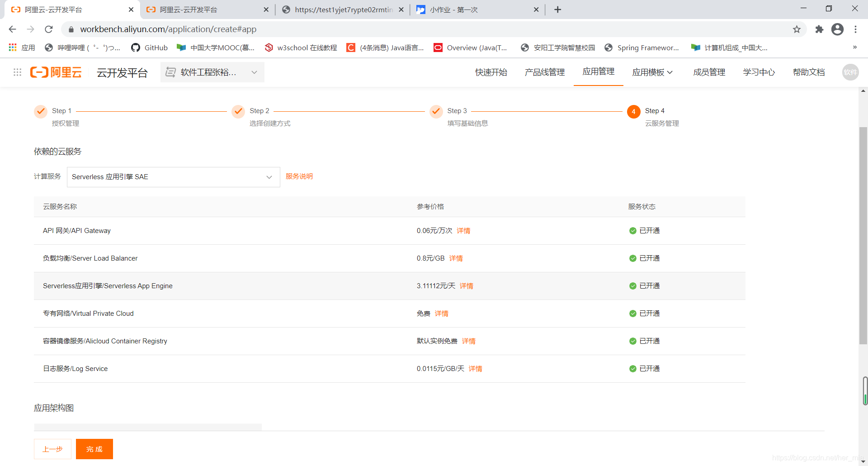
Task: Open Overview (Java) bookmark
Action: pos(470,48)
